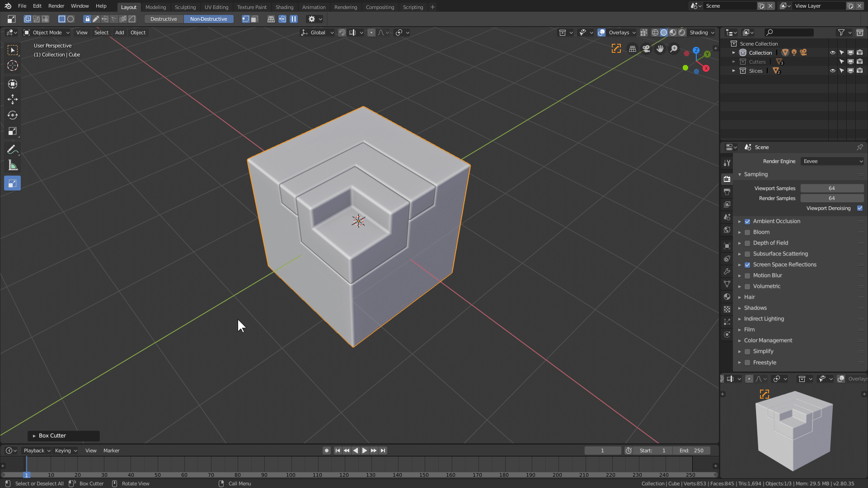
Task: Select the Rotate tool
Action: pyautogui.click(x=12, y=115)
